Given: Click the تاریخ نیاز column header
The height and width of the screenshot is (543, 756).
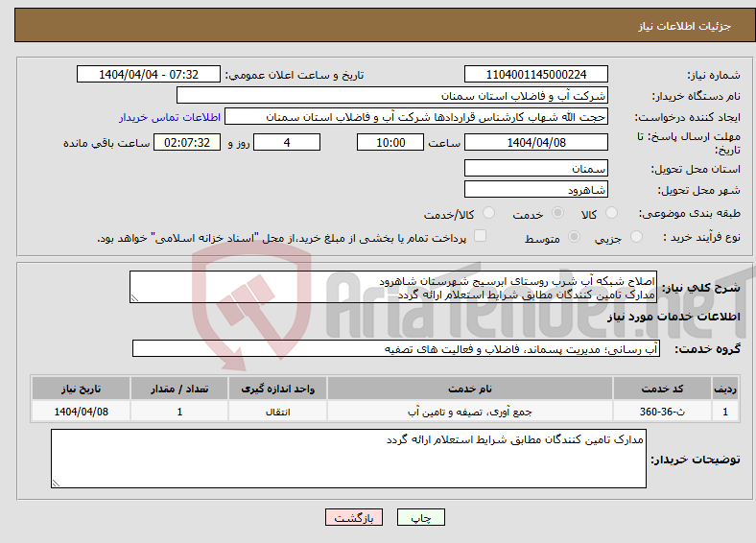Looking at the screenshot, I should pyautogui.click(x=81, y=389).
